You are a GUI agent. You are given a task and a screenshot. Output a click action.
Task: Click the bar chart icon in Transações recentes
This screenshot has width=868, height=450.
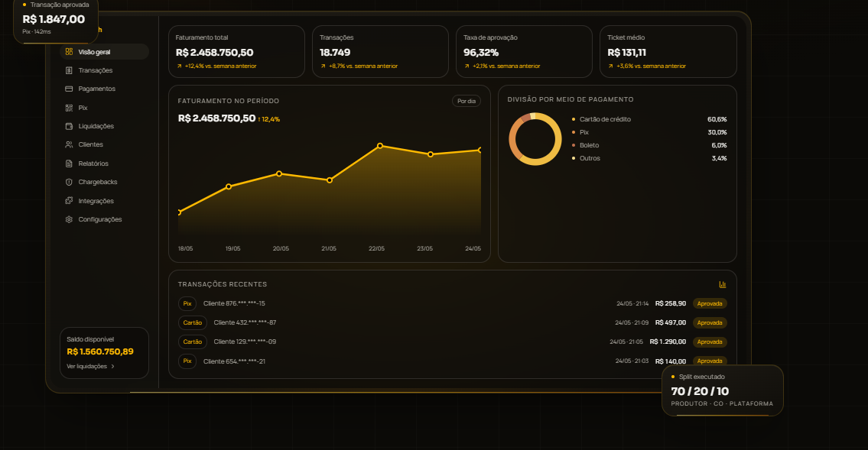pyautogui.click(x=723, y=284)
